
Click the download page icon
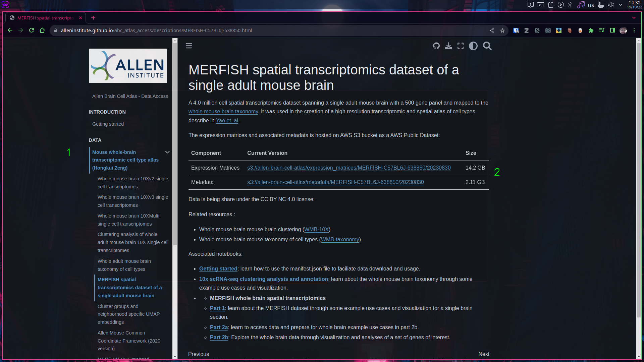click(448, 46)
